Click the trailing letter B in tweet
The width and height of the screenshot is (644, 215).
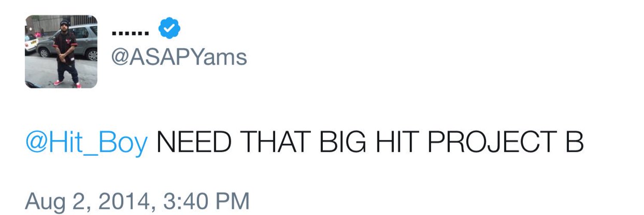(x=575, y=142)
